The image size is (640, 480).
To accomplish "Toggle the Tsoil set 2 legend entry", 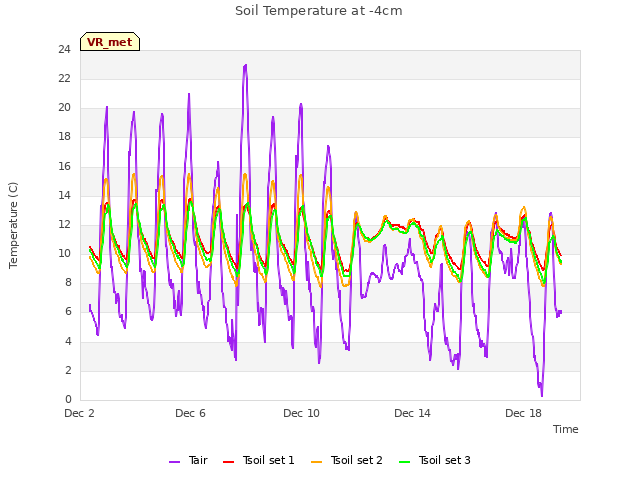I will (347, 460).
